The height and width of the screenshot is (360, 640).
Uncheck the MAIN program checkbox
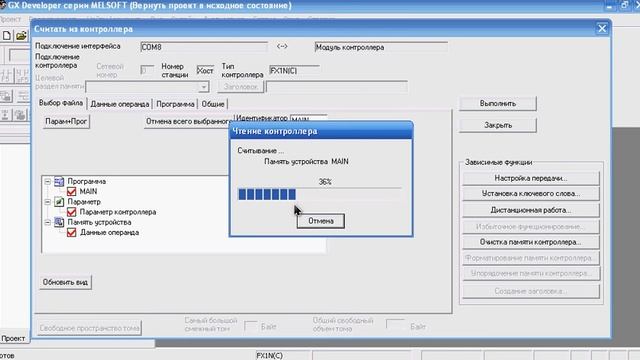[71, 191]
